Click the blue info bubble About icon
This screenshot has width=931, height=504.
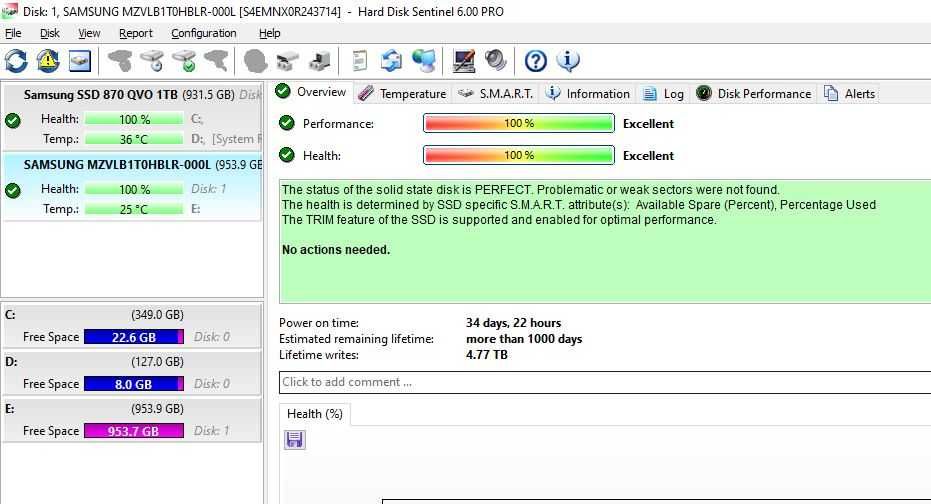(568, 61)
